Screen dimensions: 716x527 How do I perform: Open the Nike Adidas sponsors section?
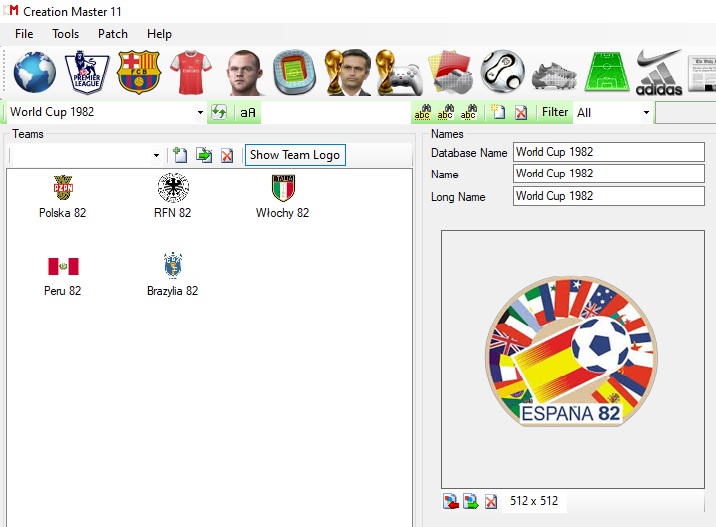pyautogui.click(x=659, y=72)
